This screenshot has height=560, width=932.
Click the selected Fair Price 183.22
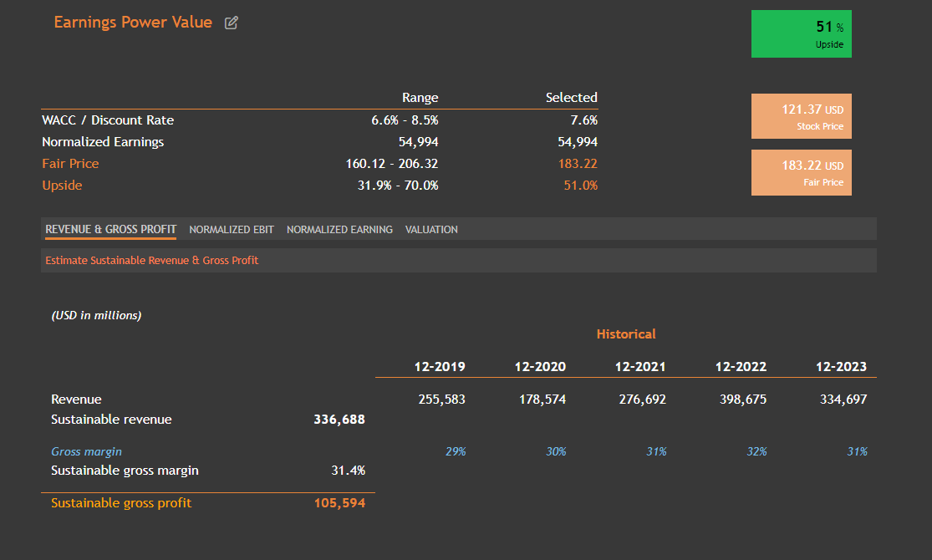pos(578,164)
